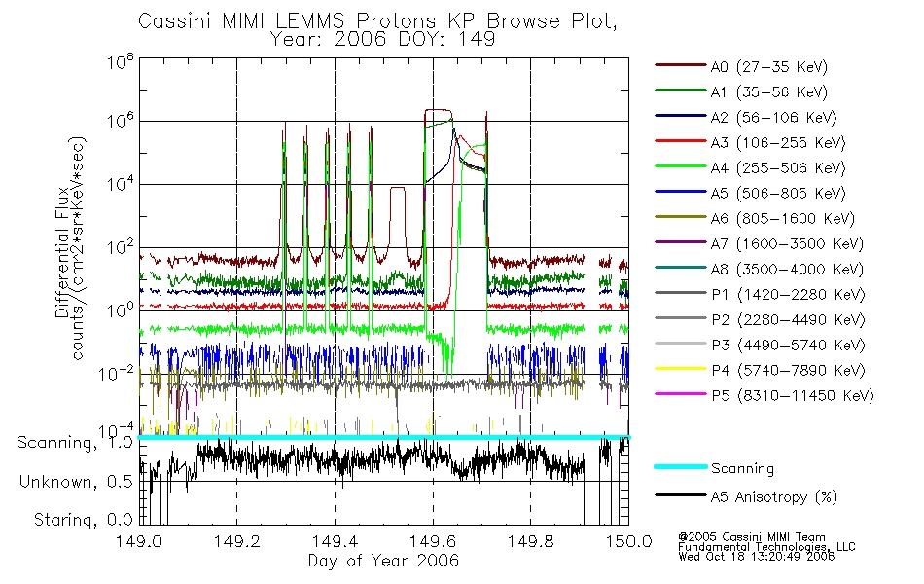
Task: Click the A2 (56-106 KeV) legend label
Action: (x=774, y=118)
